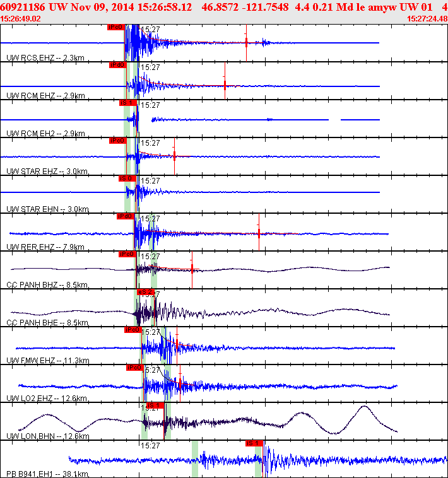Select the iPc0 pick flag on STAR EHZ

(x=118, y=141)
